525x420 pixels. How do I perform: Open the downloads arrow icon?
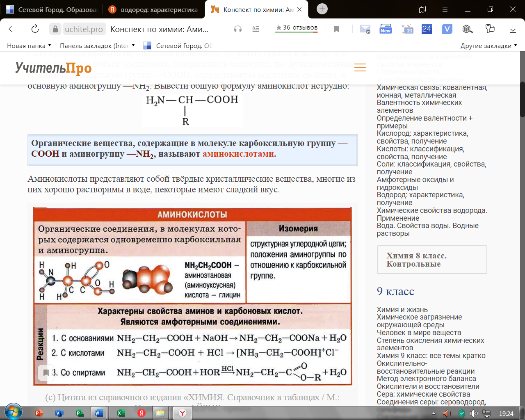513,29
